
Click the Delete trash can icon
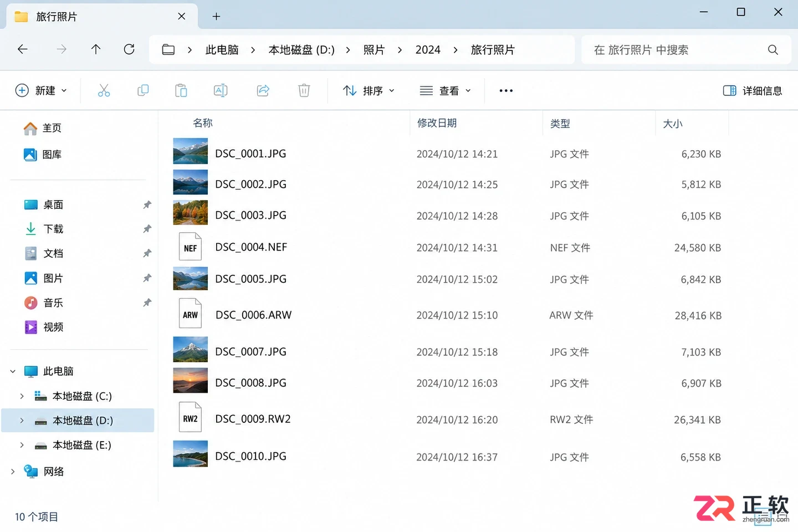click(x=304, y=90)
